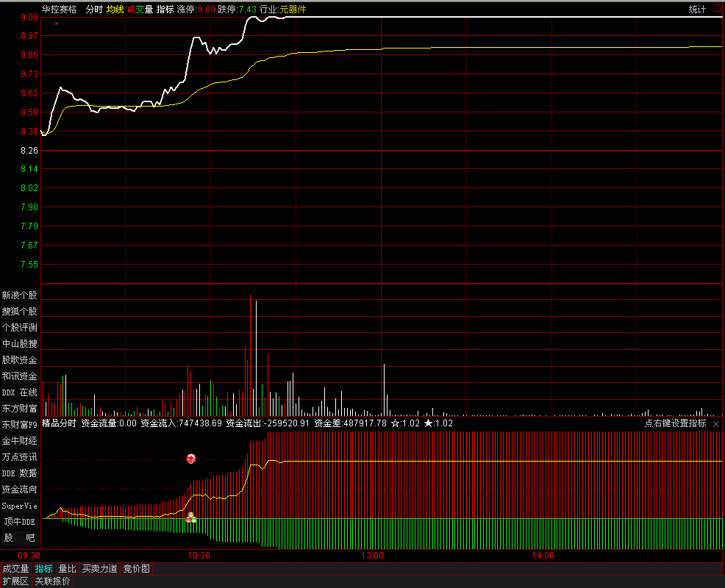Open 搜狐个股 sidebar link
Screen dimensions: 725x588
pyautogui.click(x=19, y=311)
